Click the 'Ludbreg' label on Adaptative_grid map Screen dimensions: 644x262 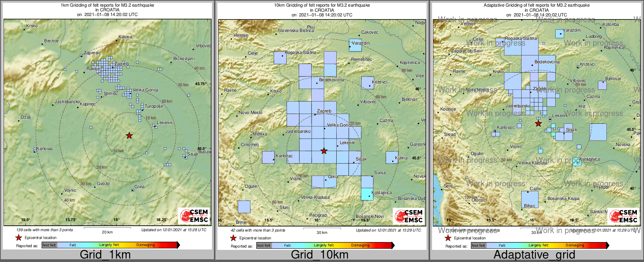click(594, 36)
